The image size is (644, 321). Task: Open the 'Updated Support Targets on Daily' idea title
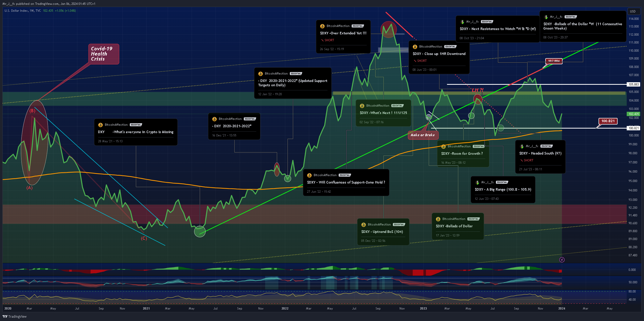point(293,83)
